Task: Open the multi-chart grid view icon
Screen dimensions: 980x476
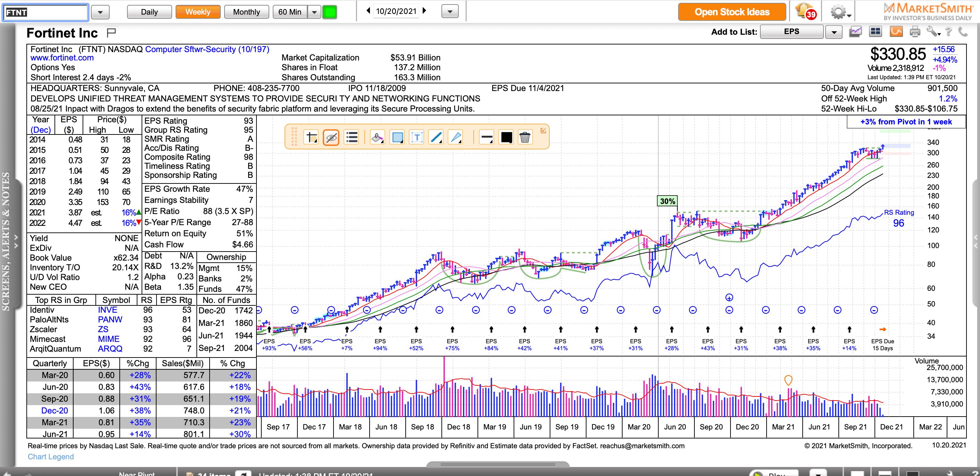Action: coord(876,32)
